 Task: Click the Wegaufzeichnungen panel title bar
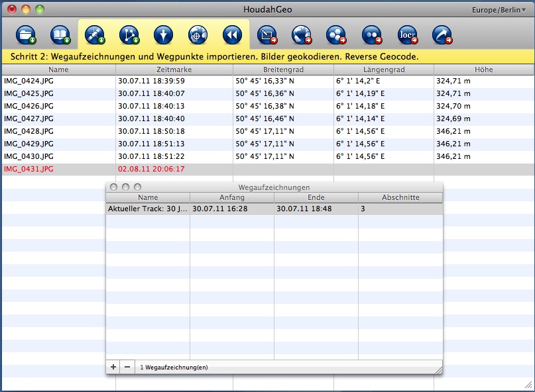click(274, 187)
